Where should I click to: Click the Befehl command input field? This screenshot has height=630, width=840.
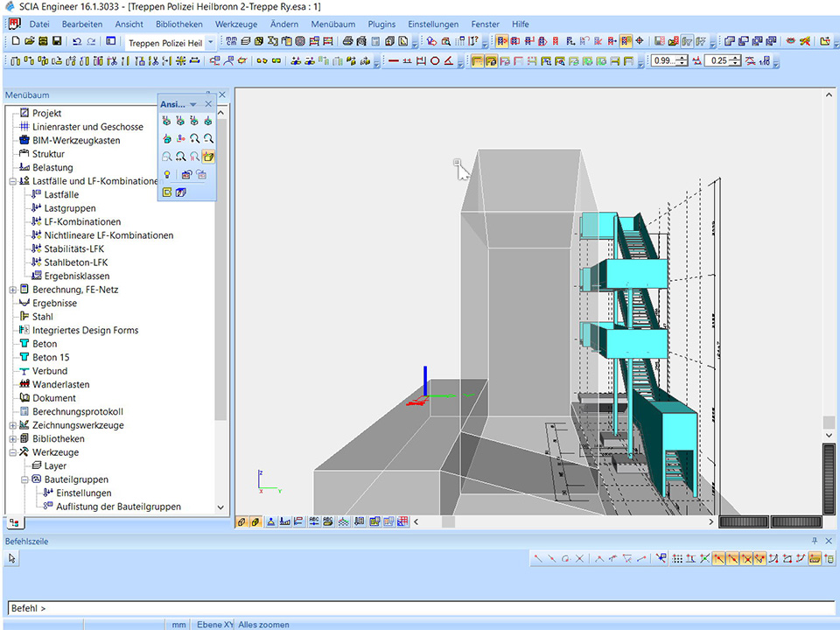[420, 608]
